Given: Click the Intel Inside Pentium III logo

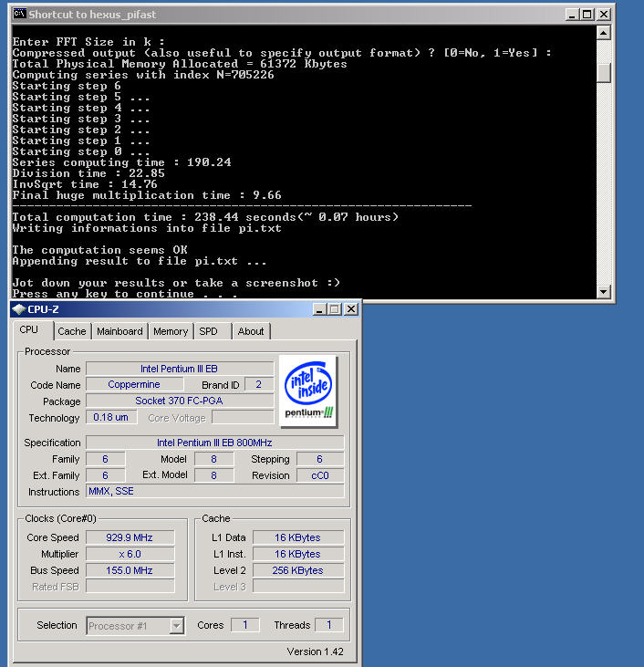Looking at the screenshot, I should 308,391.
